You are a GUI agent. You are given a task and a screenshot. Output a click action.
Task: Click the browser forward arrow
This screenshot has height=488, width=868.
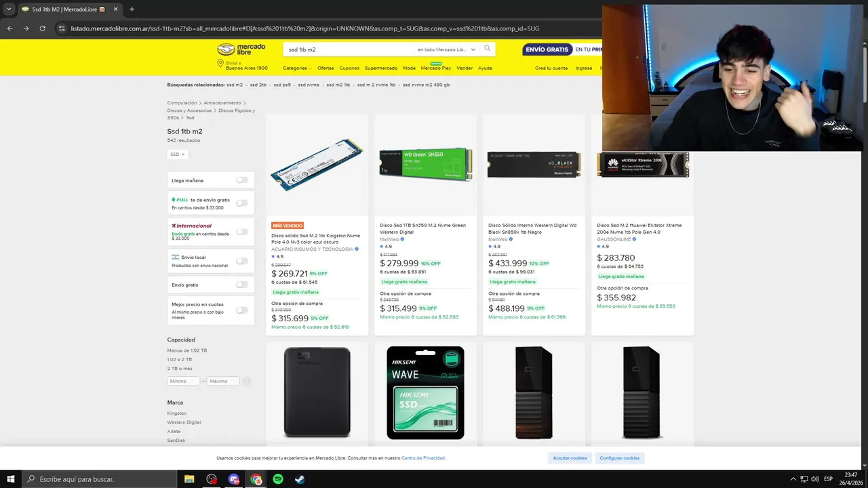26,28
